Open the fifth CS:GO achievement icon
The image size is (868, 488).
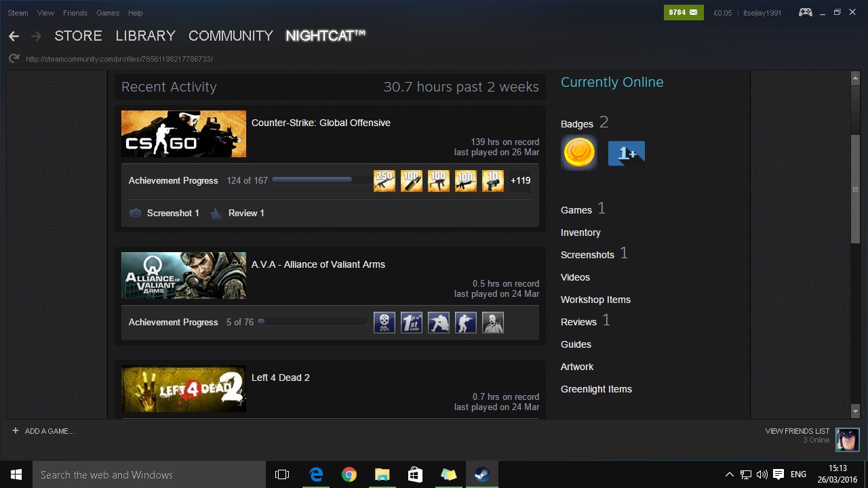click(493, 181)
